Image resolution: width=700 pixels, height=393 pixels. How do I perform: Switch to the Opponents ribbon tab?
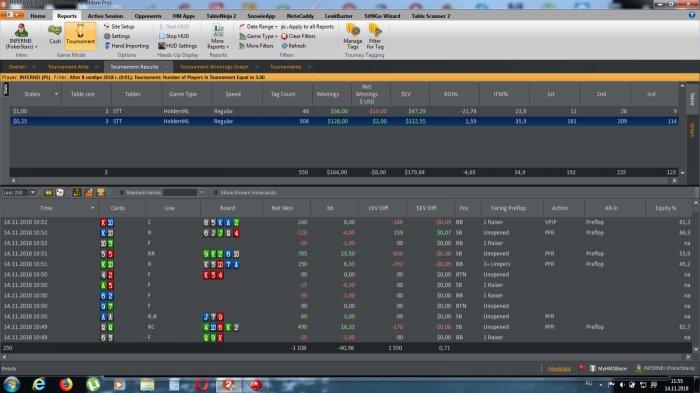point(148,16)
